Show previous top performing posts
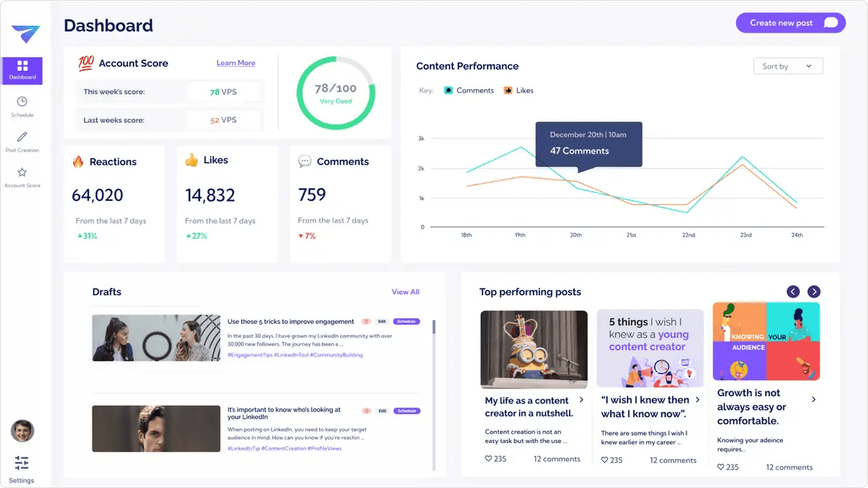The height and width of the screenshot is (488, 868). pos(793,292)
